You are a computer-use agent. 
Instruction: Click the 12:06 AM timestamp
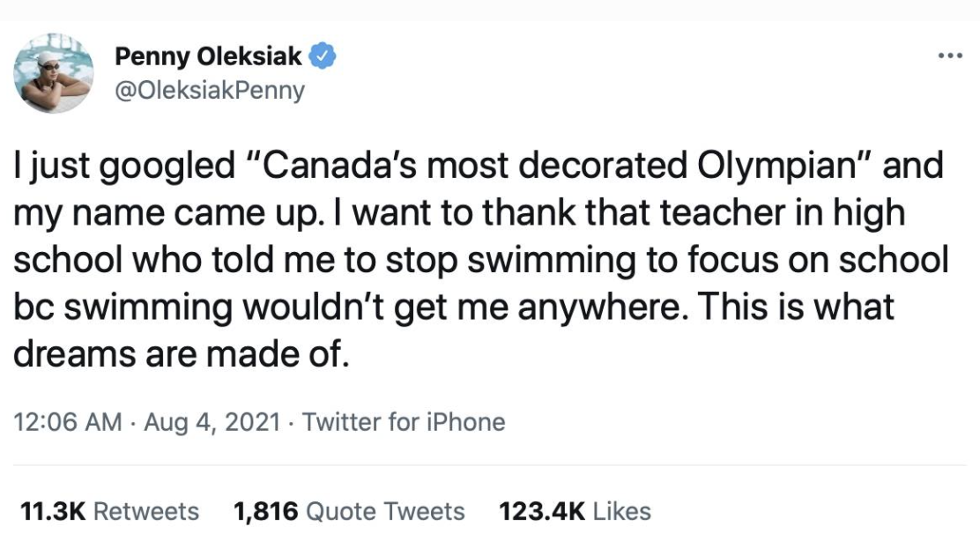point(68,422)
